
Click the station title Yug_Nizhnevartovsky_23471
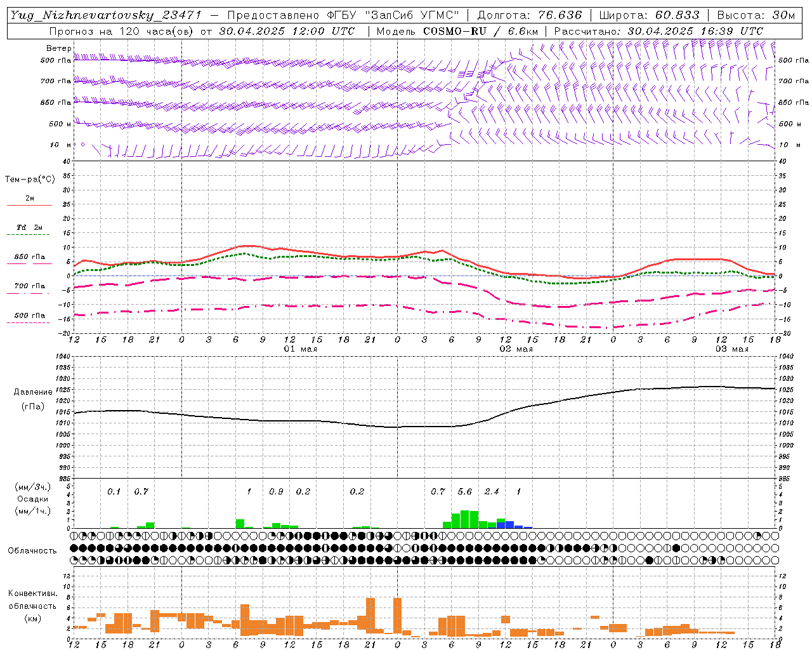point(105,15)
